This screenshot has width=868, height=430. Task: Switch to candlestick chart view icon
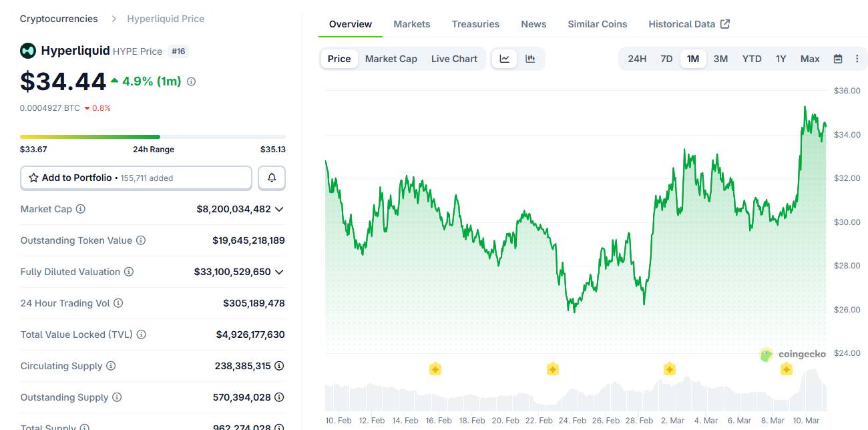click(530, 59)
